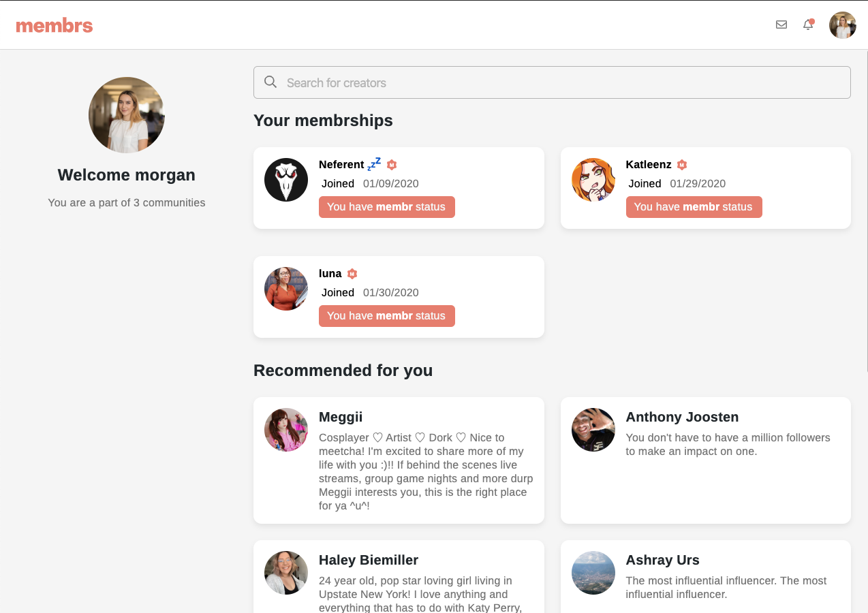Click the membr badge next to Katleenz
Screen dimensions: 868x613
click(682, 165)
